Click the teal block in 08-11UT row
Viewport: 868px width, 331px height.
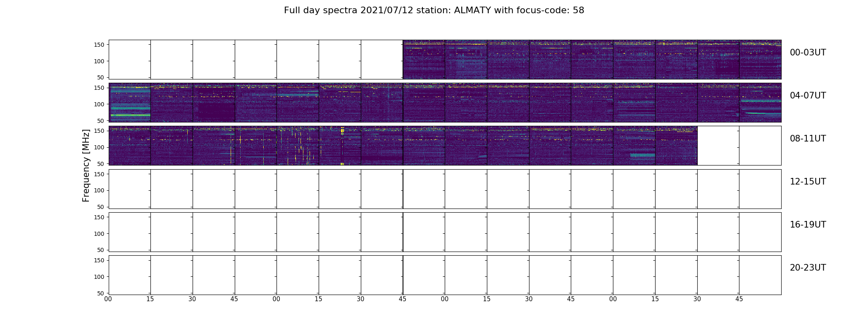(643, 156)
